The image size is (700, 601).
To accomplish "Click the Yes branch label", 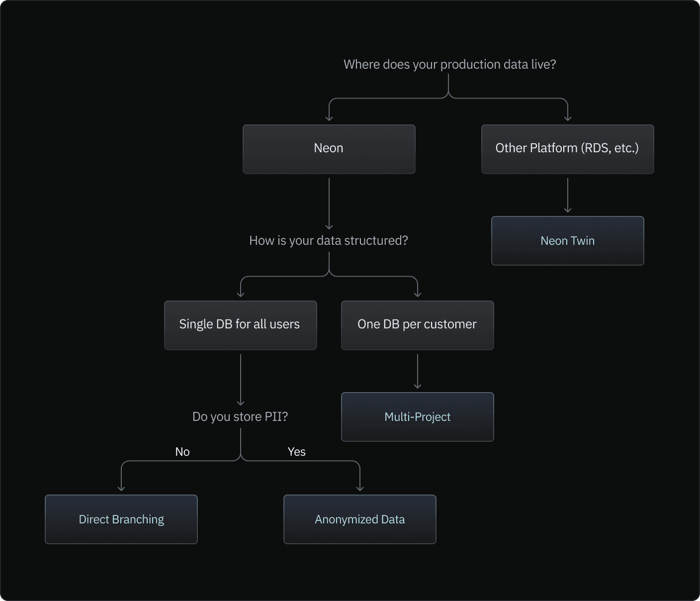I will (296, 452).
